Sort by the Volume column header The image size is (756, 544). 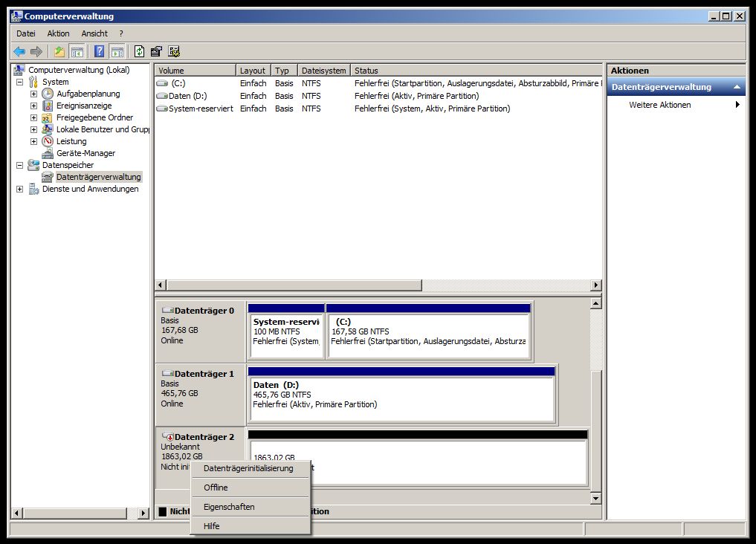[x=195, y=71]
